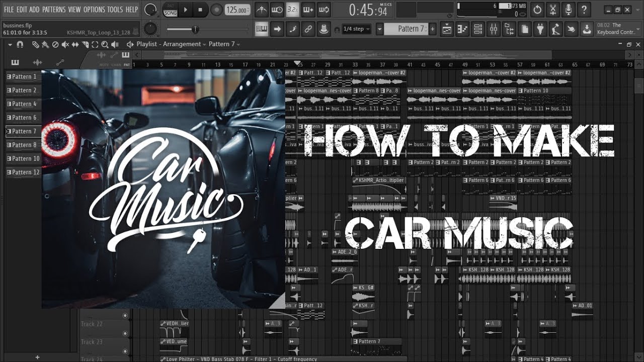644x362 pixels.
Task: Select the Select tool in playlist
Action: 94,44
